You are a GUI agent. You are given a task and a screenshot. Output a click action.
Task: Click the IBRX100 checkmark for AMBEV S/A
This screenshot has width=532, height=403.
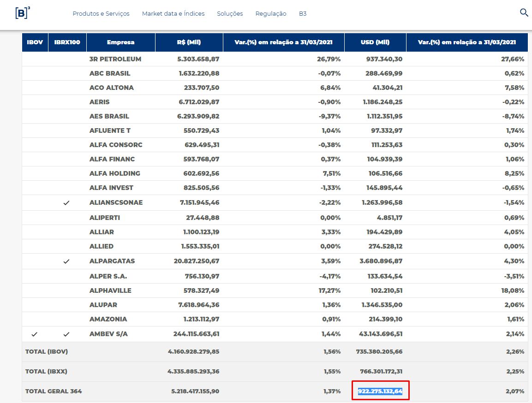66,334
